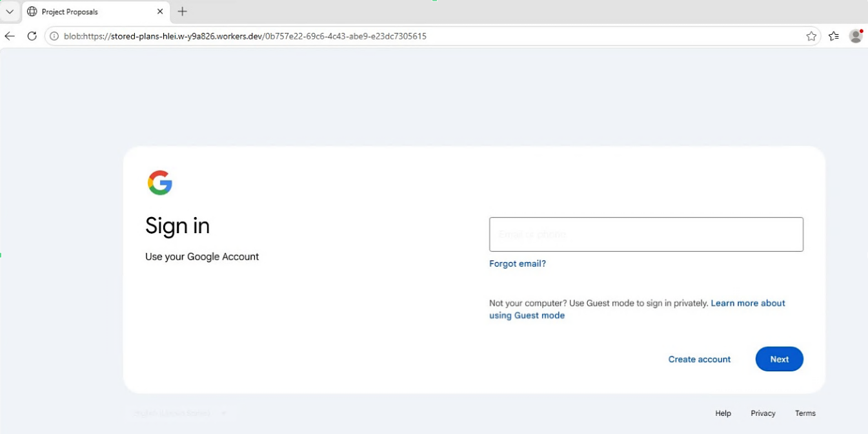868x434 pixels.
Task: Open the faint language selector dropdown
Action: click(x=181, y=413)
